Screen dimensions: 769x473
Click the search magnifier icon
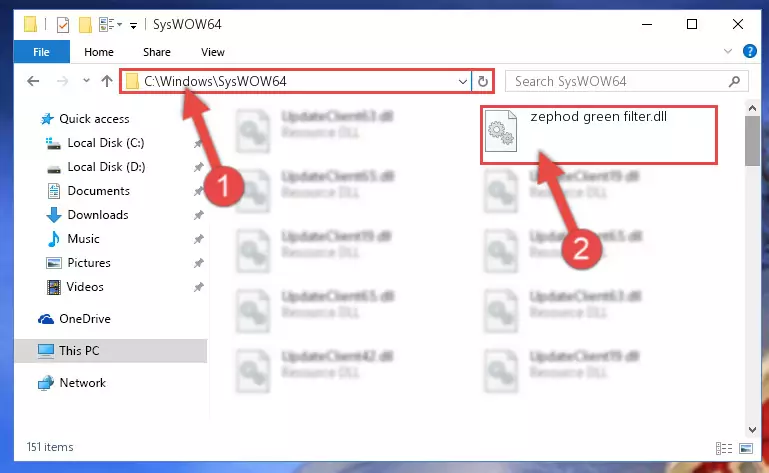(734, 81)
